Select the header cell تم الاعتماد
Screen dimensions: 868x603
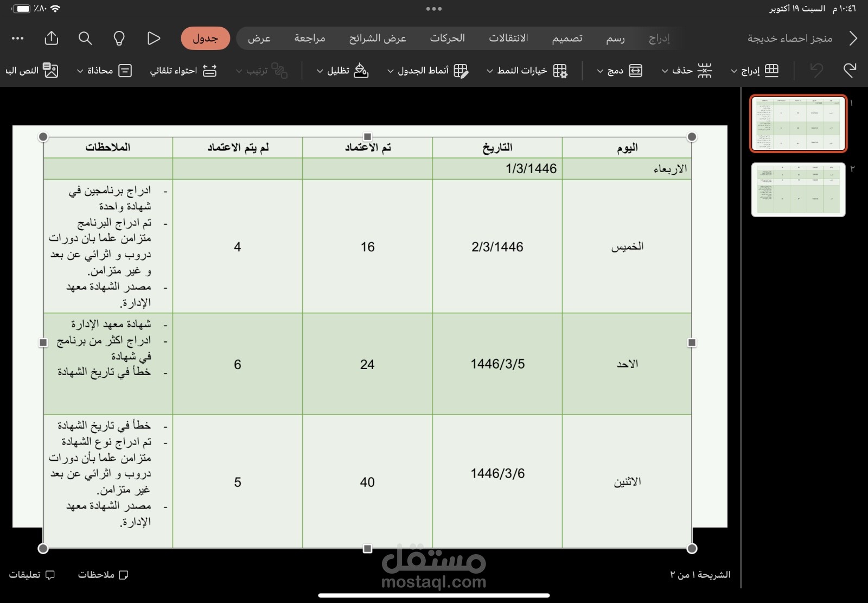coord(368,148)
